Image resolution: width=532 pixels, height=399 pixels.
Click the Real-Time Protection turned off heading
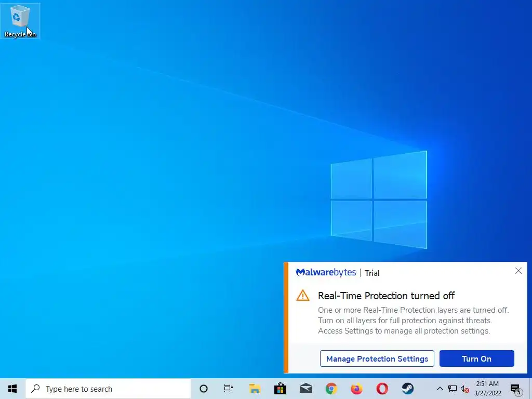pyautogui.click(x=386, y=296)
